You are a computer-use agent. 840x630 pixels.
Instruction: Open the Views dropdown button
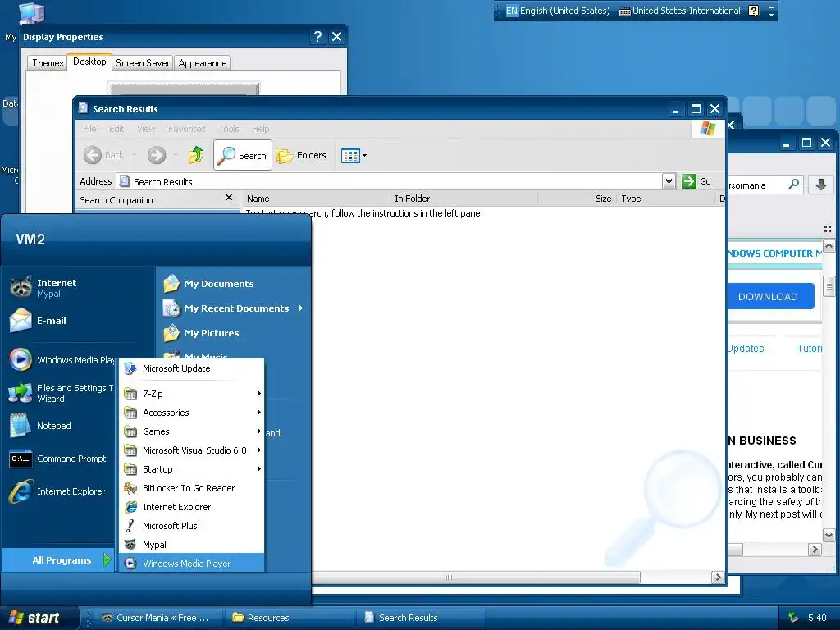(x=354, y=155)
